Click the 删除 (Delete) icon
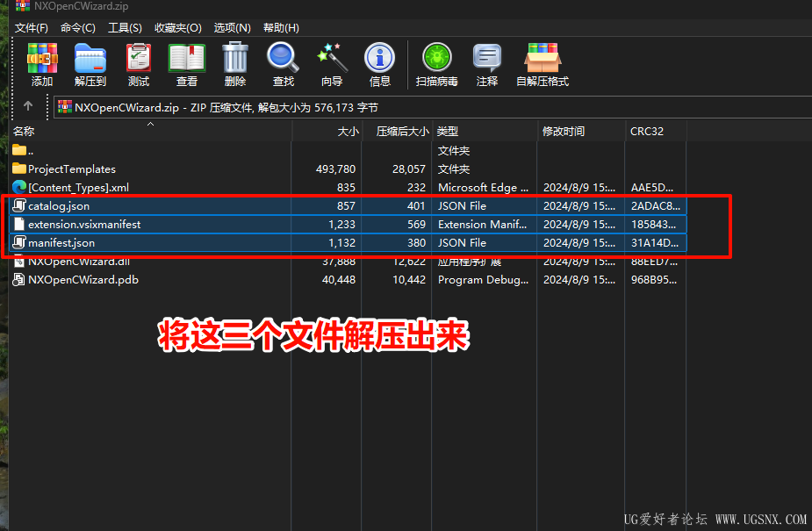Viewport: 812px width, 531px height. [x=235, y=64]
